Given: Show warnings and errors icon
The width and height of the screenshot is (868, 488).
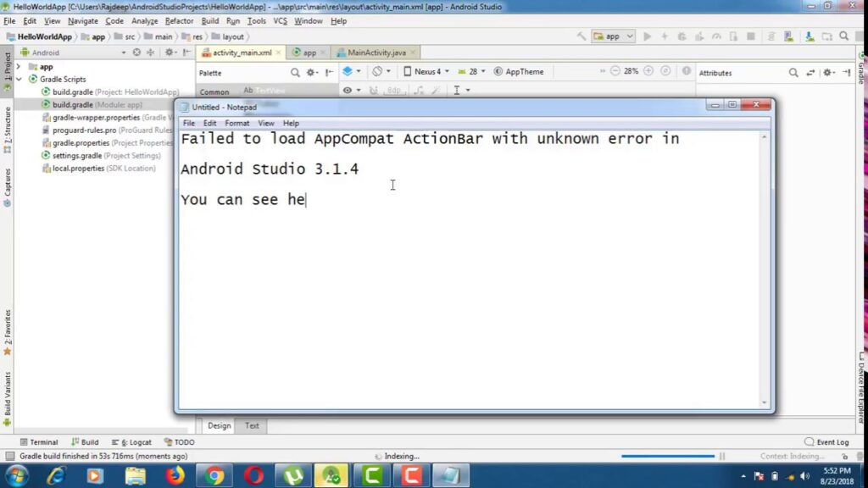Looking at the screenshot, I should pos(687,71).
